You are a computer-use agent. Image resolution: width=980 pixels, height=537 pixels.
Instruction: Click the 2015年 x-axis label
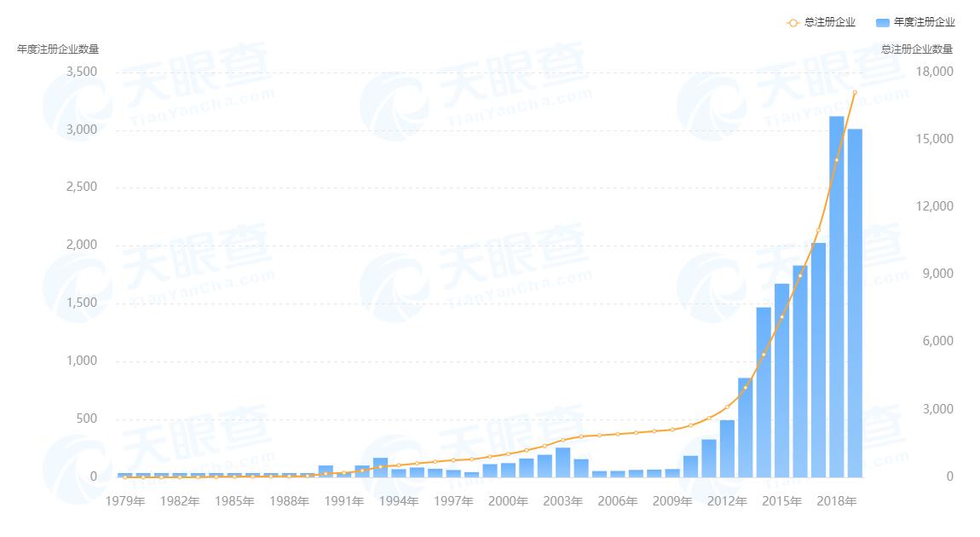782,501
